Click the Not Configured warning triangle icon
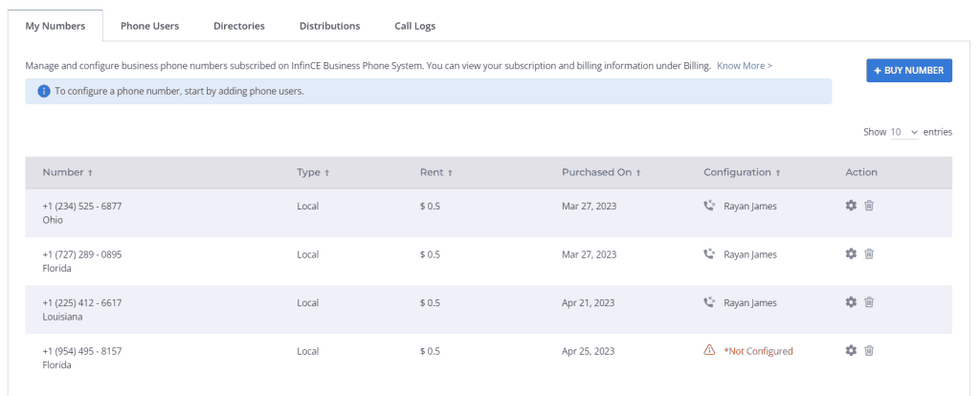The image size is (980, 396). (709, 350)
